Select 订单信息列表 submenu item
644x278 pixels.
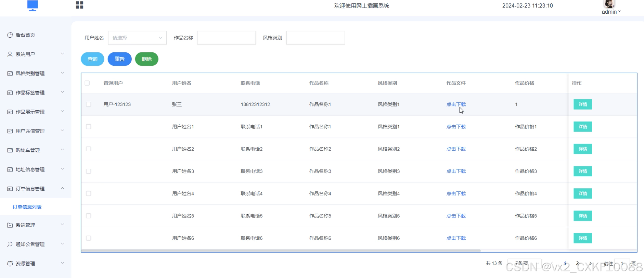coord(27,207)
